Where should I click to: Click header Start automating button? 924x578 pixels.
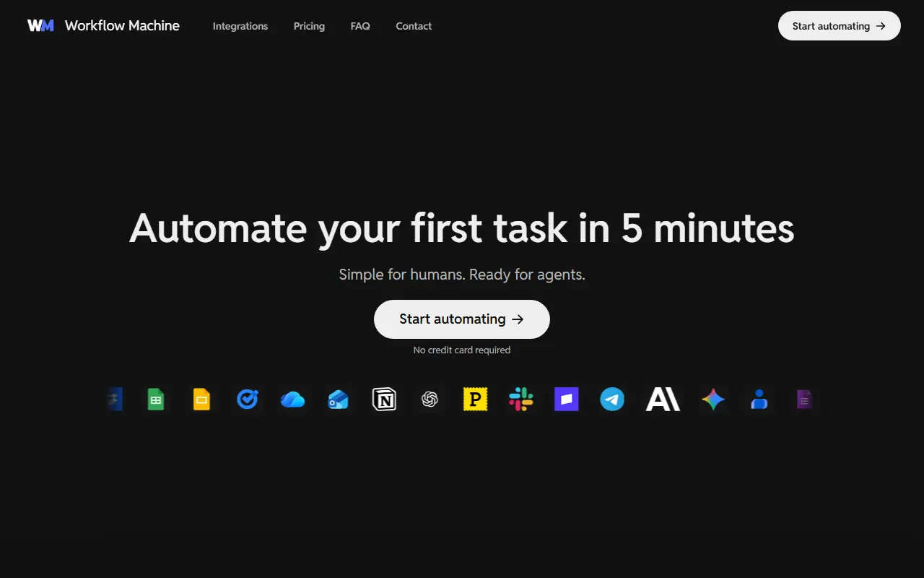(x=840, y=25)
